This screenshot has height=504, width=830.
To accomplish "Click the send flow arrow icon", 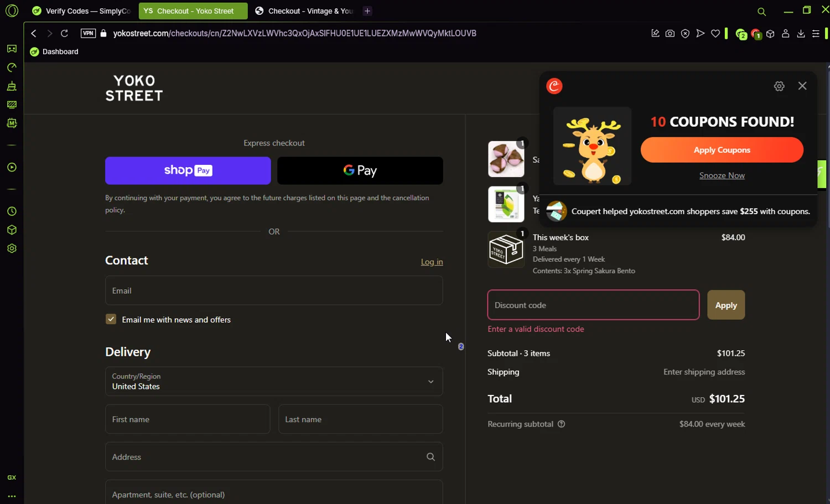I will [700, 33].
